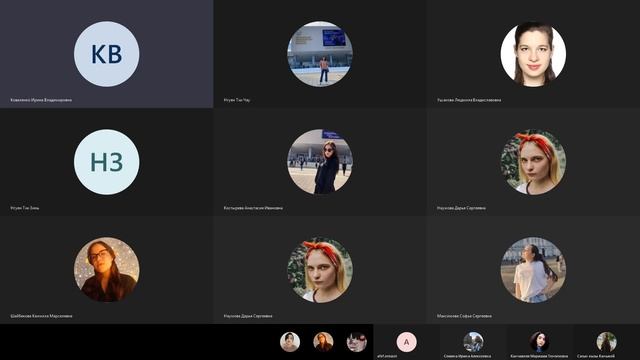Click the name label of the KB initials tile
This screenshot has width=640, height=360.
point(41,100)
